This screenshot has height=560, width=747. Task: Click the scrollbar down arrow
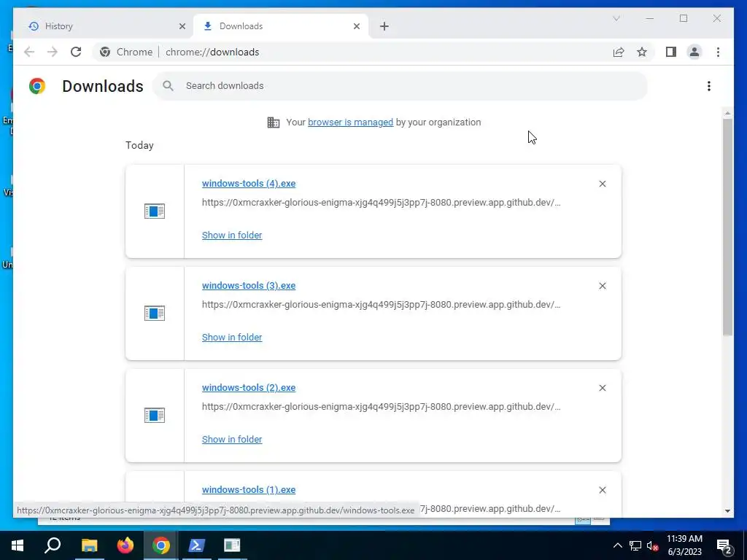(x=727, y=511)
